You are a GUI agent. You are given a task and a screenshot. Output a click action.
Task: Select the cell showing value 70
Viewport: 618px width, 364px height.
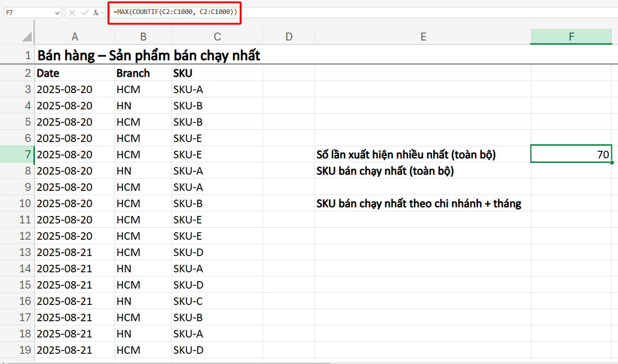click(x=571, y=154)
